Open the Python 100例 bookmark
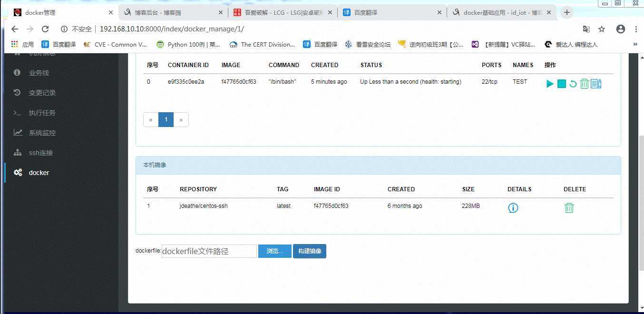Viewport: 644px width, 314px height. pyautogui.click(x=188, y=44)
